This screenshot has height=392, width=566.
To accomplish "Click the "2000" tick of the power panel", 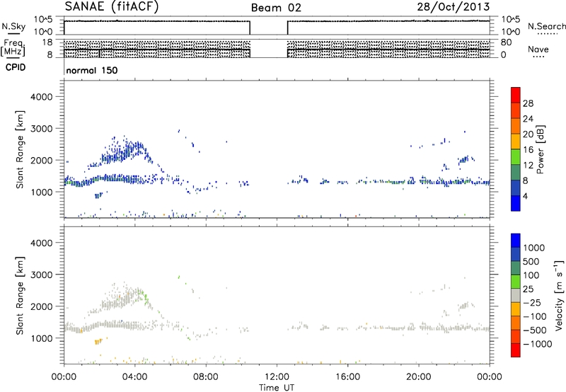I will coord(42,160).
